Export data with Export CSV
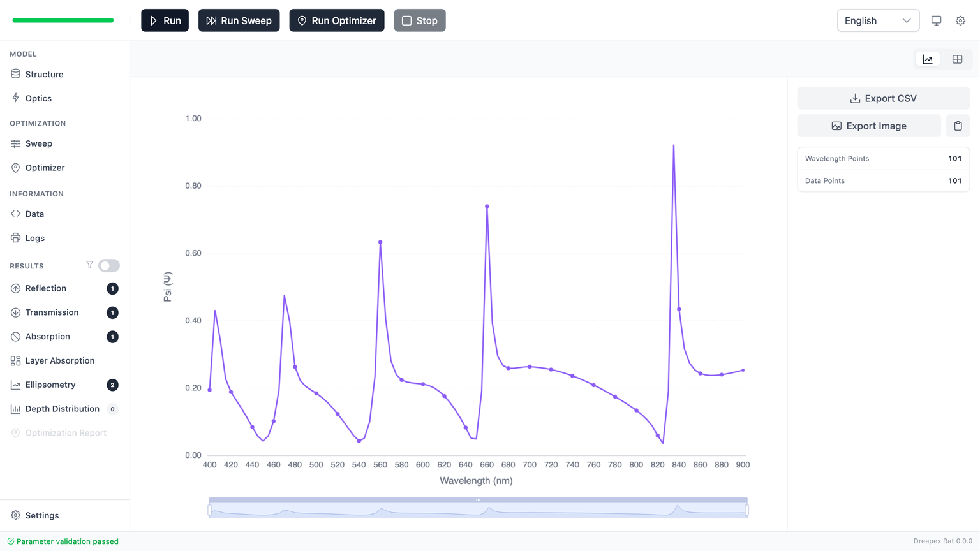Viewport: 980px width, 551px height. (x=883, y=98)
